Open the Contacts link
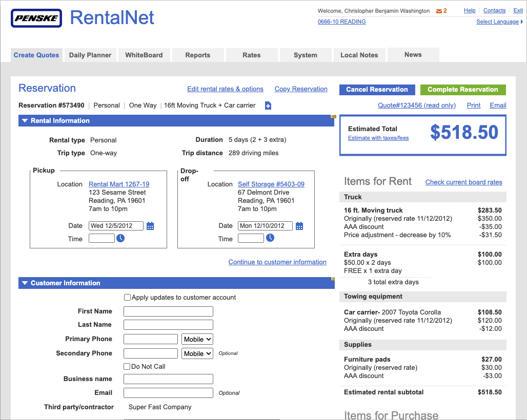 coord(494,10)
